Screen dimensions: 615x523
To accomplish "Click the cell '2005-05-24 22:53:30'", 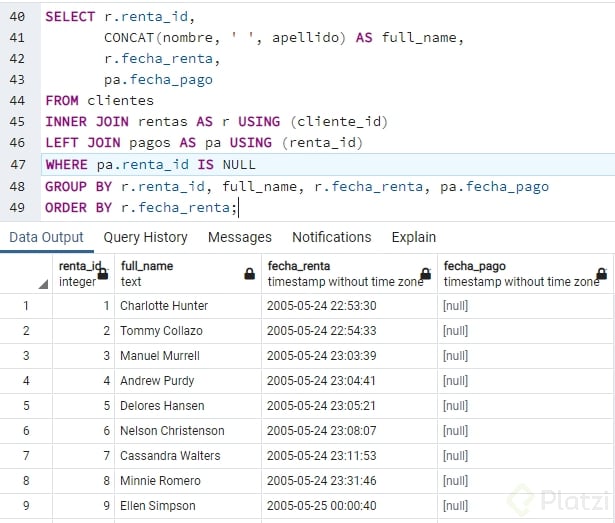I will coord(349,306).
